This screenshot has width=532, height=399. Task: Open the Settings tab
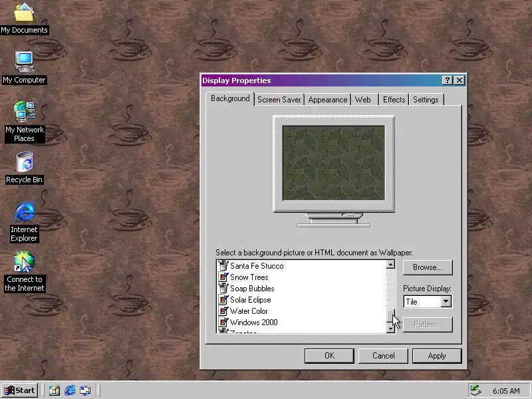[426, 100]
